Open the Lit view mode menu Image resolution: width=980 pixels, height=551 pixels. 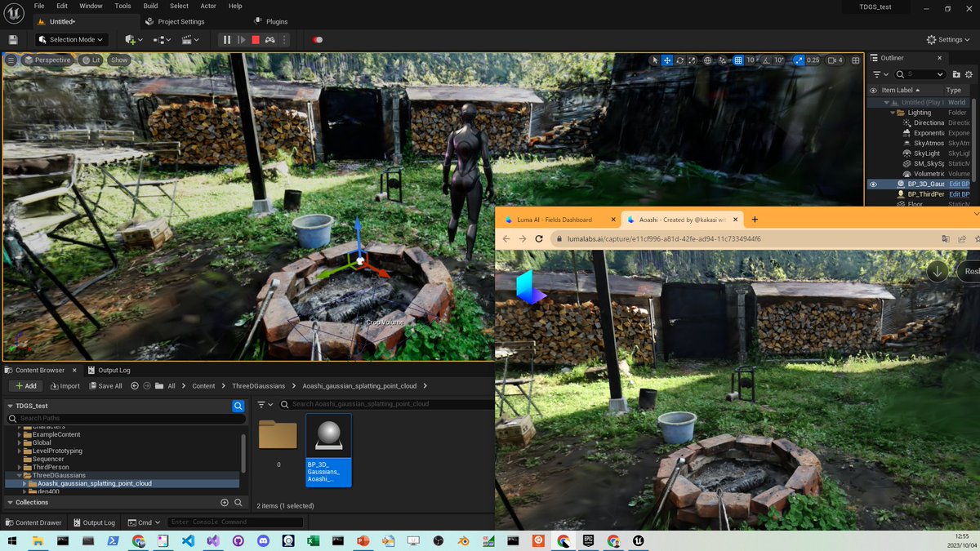click(x=91, y=60)
